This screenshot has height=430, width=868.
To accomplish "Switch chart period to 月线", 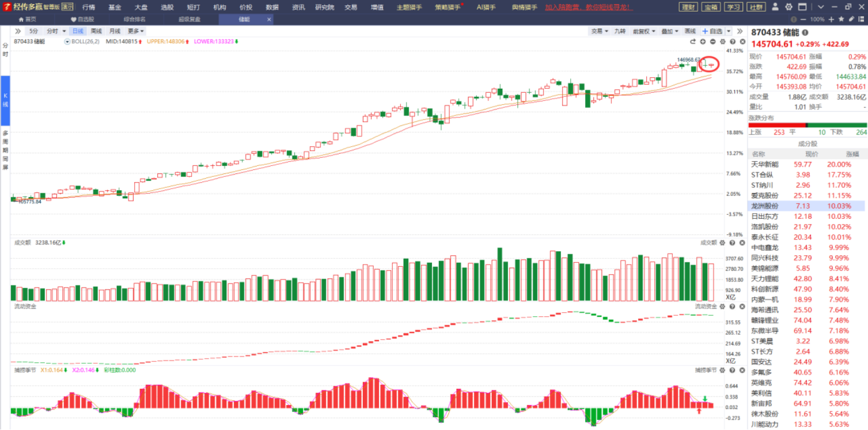I will 115,31.
